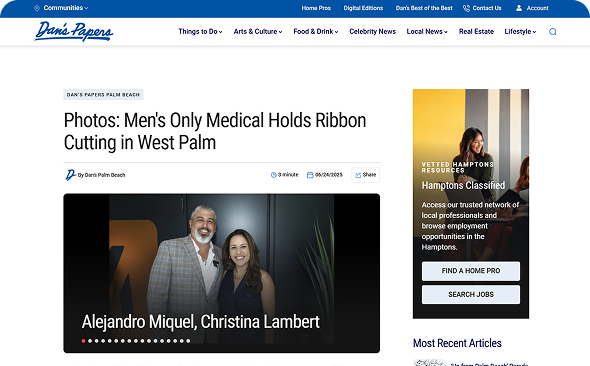590x366 pixels.
Task: Open the Account page
Action: pyautogui.click(x=537, y=8)
